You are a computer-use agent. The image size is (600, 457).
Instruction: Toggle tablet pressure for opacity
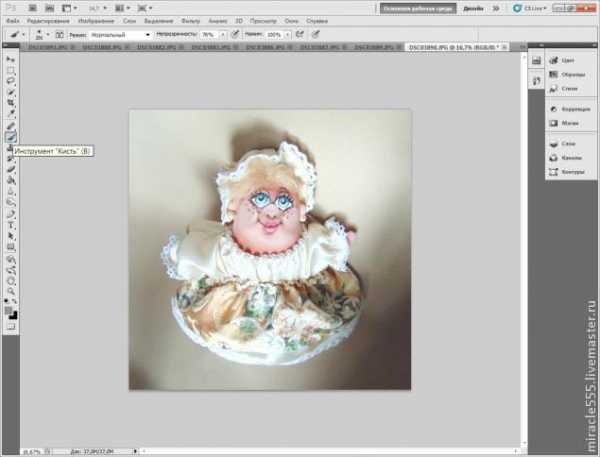click(235, 34)
